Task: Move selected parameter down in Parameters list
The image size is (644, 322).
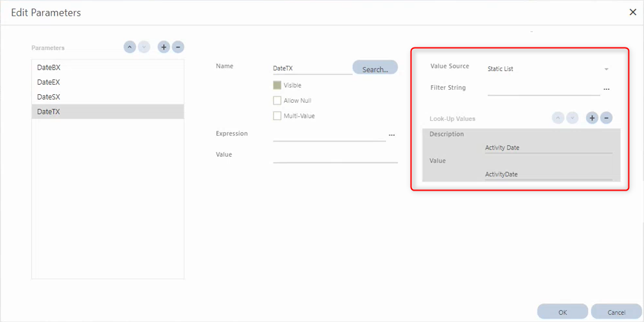Action: (x=144, y=47)
